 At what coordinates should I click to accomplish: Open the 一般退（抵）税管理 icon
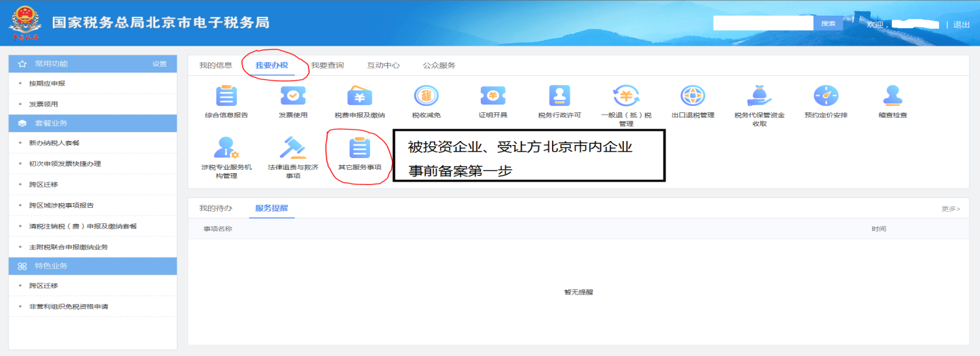(x=626, y=96)
